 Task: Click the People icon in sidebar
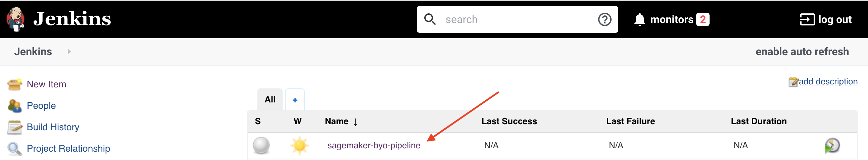tap(14, 106)
